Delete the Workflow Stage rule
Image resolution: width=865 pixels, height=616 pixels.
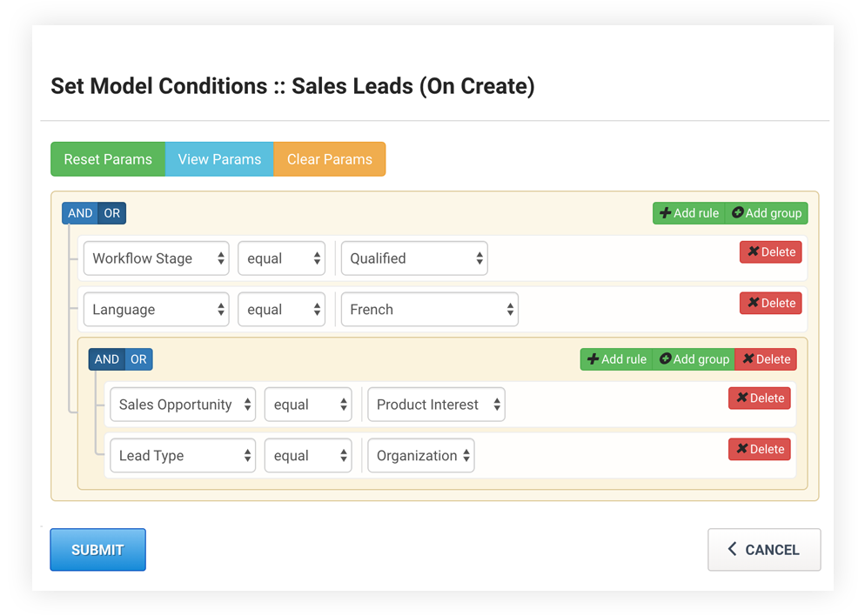(771, 252)
